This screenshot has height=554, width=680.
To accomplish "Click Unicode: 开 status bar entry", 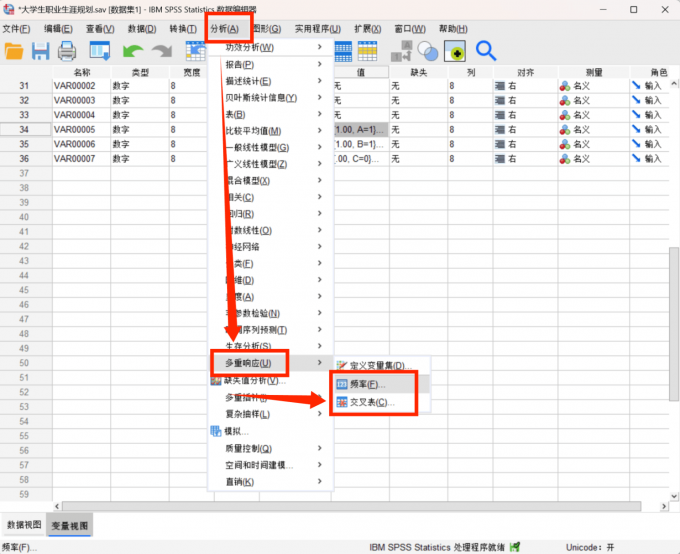I will click(590, 547).
